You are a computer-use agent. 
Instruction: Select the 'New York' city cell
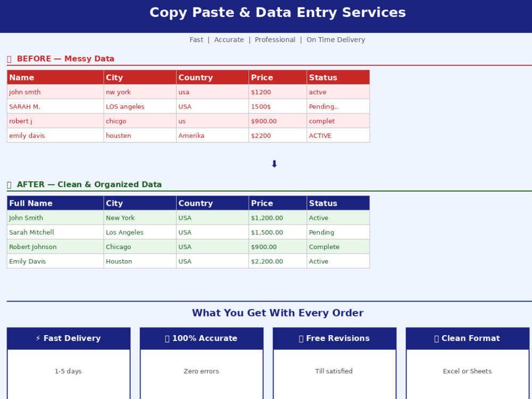[140, 218]
